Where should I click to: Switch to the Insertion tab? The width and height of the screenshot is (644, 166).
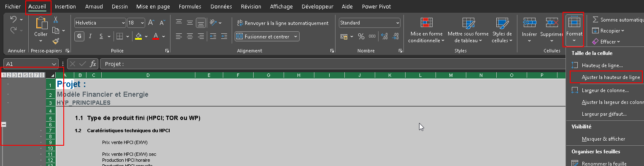click(x=65, y=7)
